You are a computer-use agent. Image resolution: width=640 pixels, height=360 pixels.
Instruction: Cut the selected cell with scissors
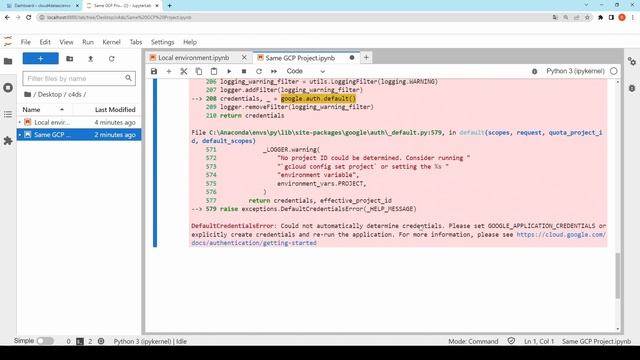click(x=184, y=71)
